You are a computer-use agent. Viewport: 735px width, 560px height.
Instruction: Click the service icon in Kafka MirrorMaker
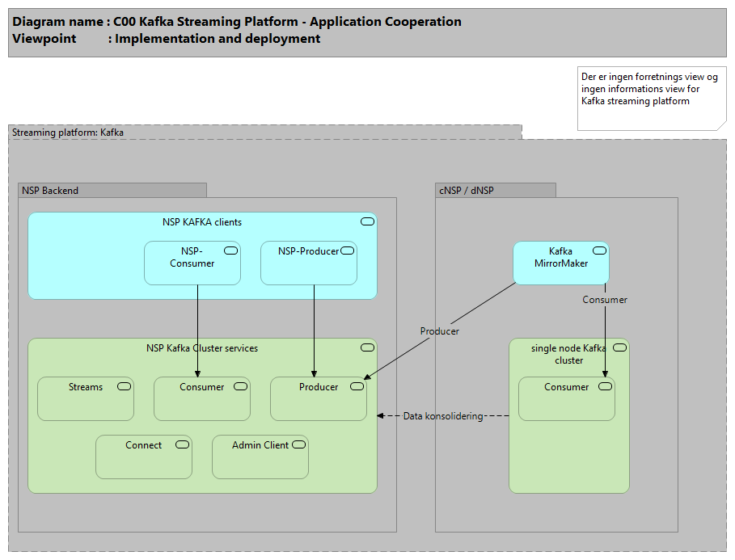(599, 251)
